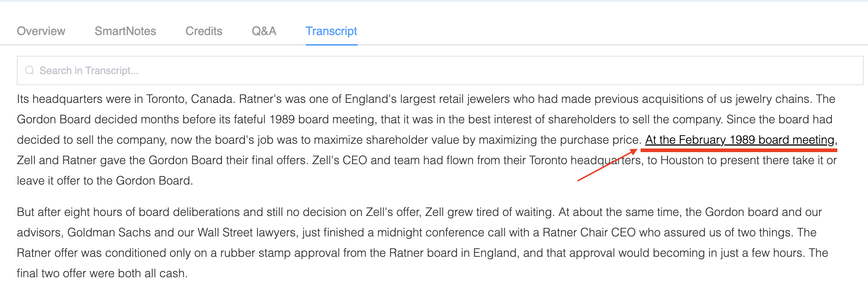868x286 pixels.
Task: Go to the Credits tab
Action: [204, 31]
